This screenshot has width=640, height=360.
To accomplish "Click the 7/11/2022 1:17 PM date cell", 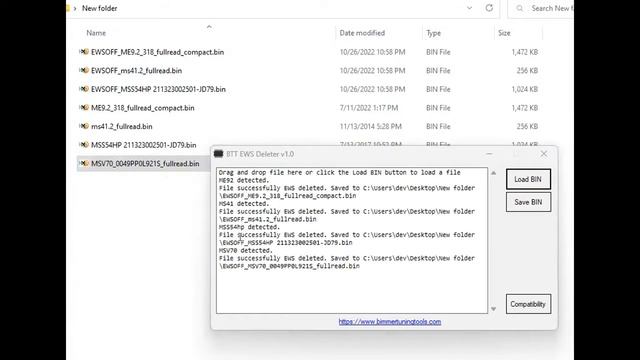I will 369,108.
